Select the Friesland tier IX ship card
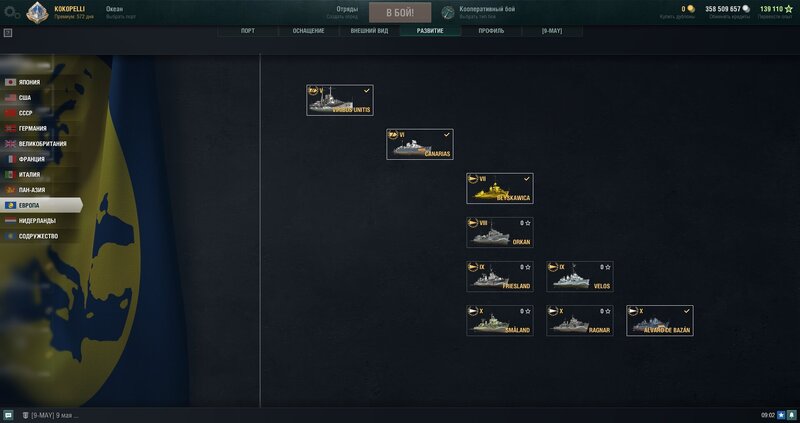 click(500, 277)
